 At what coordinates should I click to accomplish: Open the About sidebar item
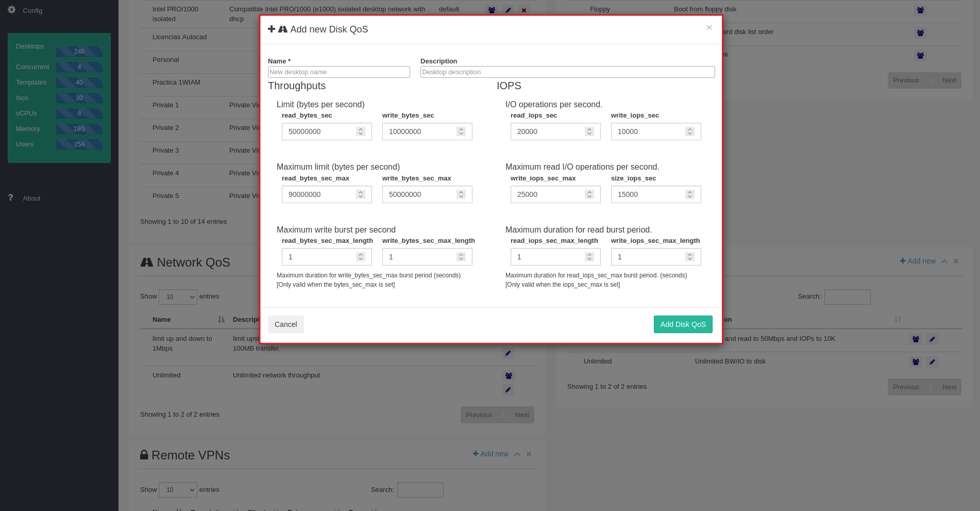click(31, 199)
